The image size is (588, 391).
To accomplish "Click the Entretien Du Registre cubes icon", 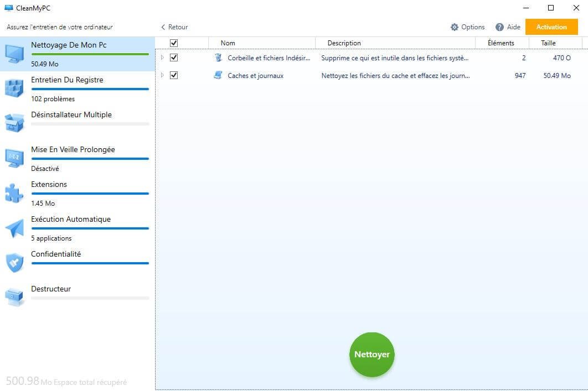I will 14,88.
